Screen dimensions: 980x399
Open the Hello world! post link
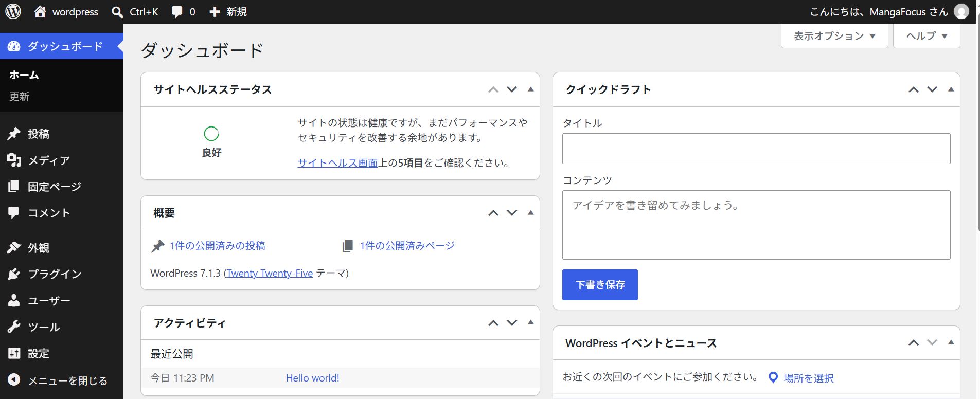(x=312, y=378)
